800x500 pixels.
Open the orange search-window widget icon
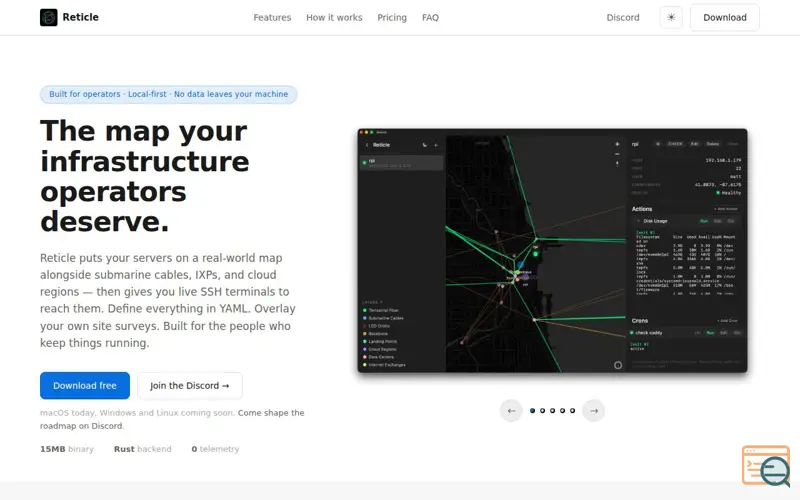pyautogui.click(x=766, y=466)
